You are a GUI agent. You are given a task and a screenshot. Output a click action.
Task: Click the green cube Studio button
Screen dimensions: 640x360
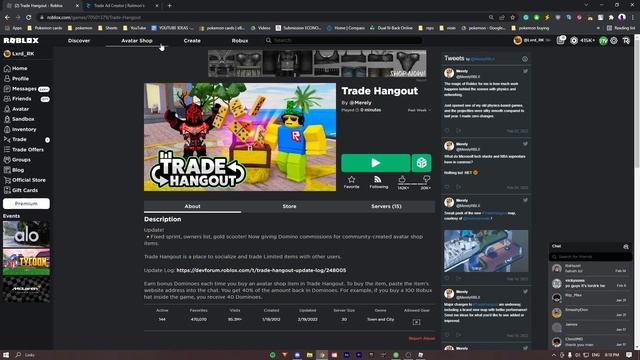pyautogui.click(x=421, y=163)
